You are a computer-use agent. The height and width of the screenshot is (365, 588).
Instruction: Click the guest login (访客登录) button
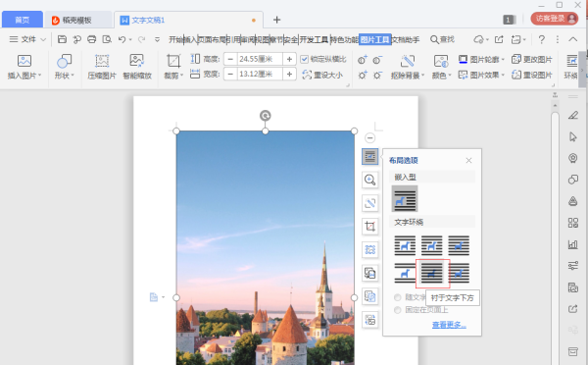555,19
